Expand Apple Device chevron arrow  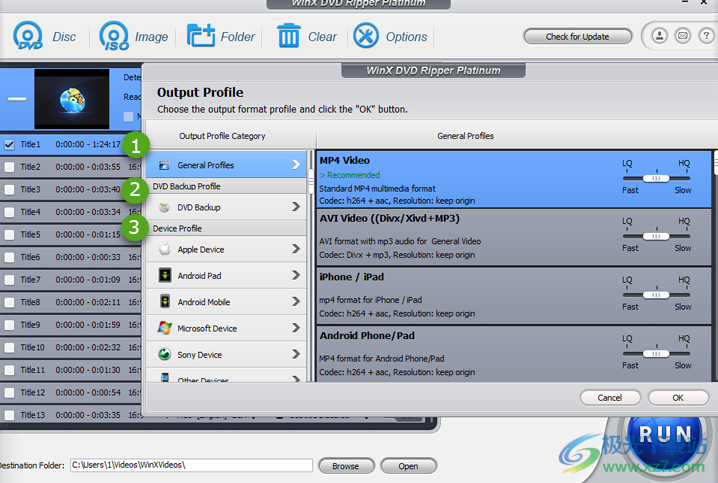(296, 249)
